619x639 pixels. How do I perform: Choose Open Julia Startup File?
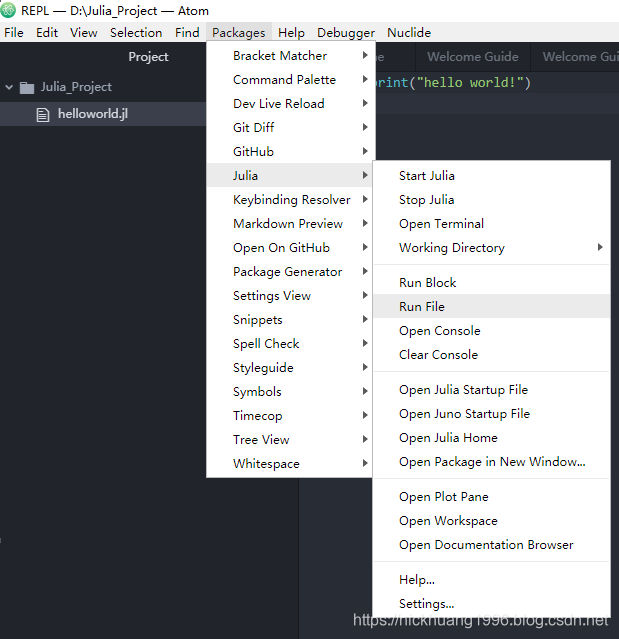click(491, 390)
